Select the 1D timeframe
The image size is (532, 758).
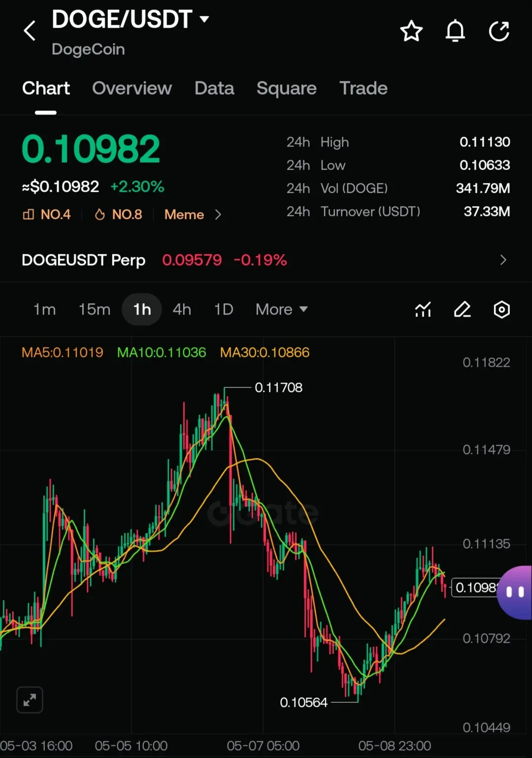(x=224, y=310)
